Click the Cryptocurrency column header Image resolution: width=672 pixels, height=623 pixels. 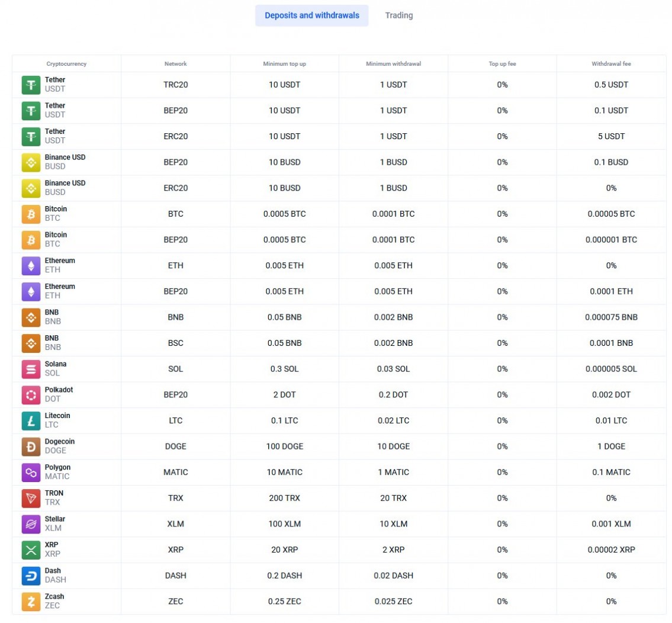[x=66, y=64]
